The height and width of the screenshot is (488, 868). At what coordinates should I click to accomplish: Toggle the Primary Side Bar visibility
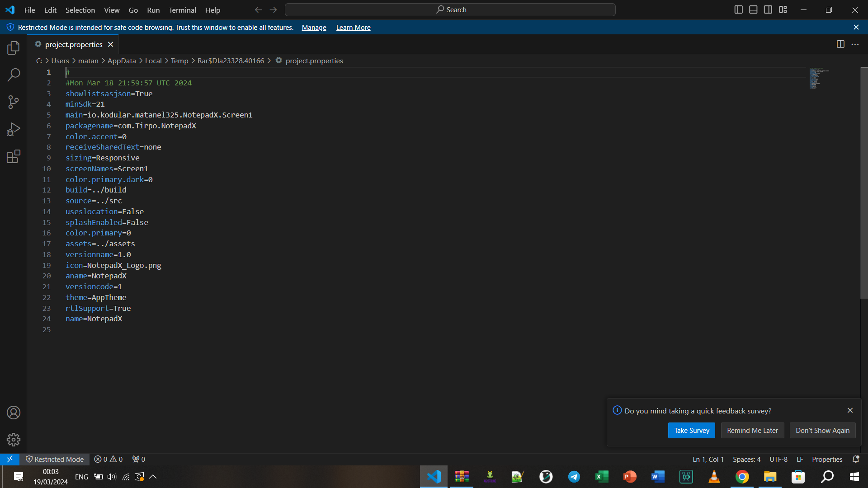click(x=739, y=9)
